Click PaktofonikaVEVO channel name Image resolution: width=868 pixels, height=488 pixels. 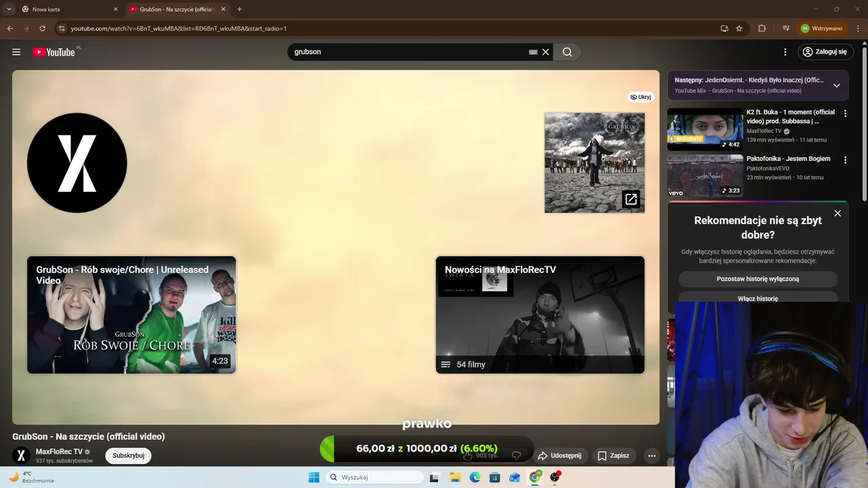[768, 168]
